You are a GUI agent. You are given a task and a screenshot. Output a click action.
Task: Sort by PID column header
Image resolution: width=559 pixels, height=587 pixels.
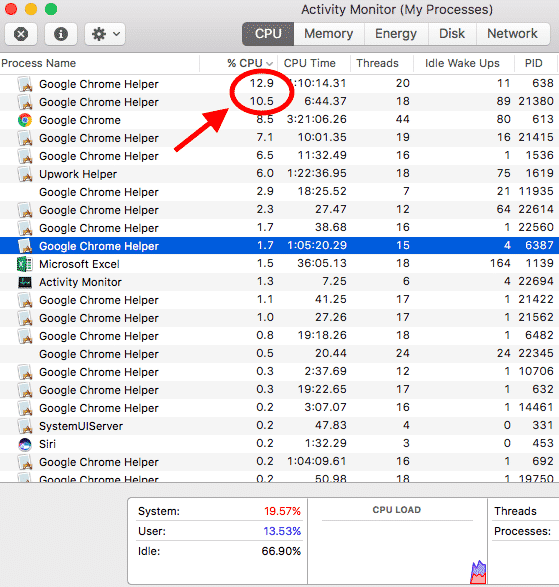coord(534,63)
